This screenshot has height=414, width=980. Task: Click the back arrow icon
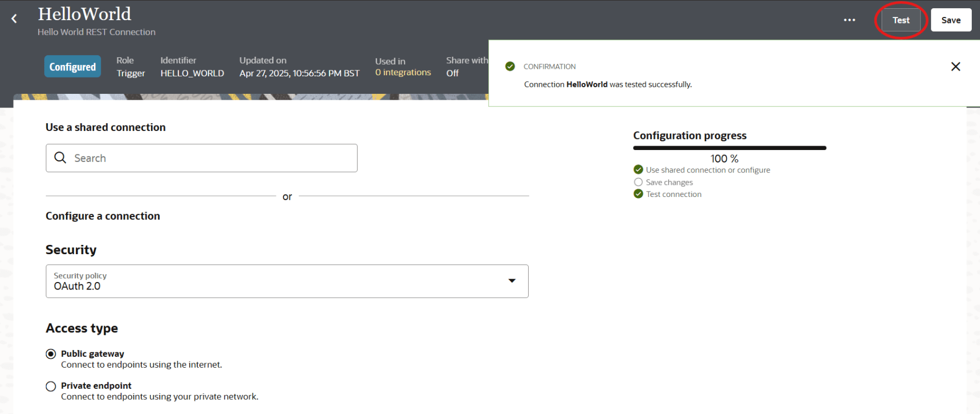click(x=14, y=19)
